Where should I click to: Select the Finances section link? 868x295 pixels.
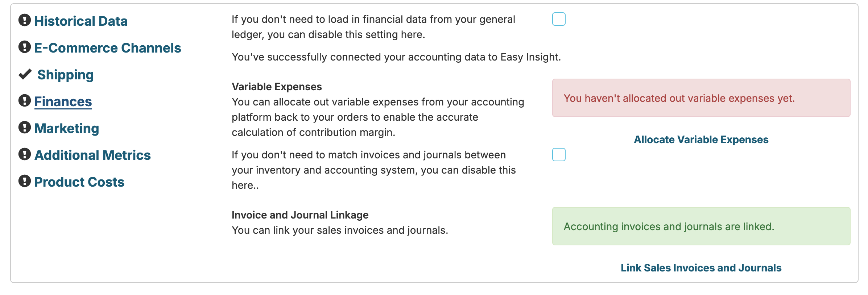click(x=63, y=101)
